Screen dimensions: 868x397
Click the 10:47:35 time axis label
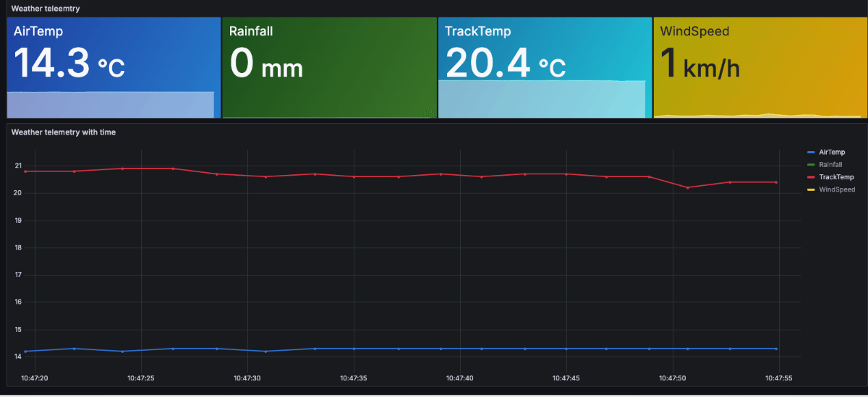tap(354, 377)
